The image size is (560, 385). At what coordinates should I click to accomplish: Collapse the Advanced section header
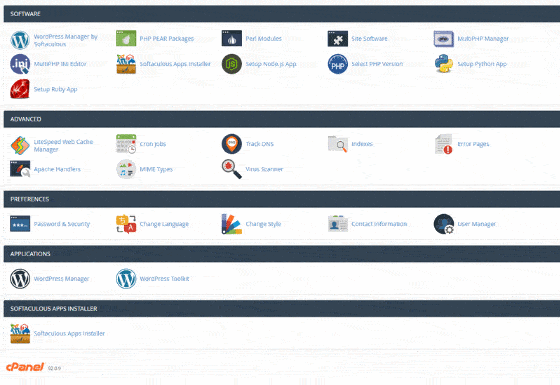[x=282, y=119]
